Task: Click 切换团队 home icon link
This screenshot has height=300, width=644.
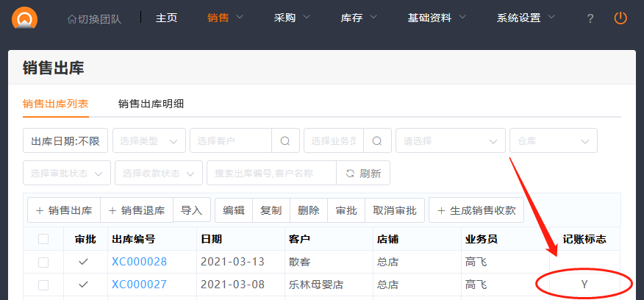Action: tap(94, 18)
